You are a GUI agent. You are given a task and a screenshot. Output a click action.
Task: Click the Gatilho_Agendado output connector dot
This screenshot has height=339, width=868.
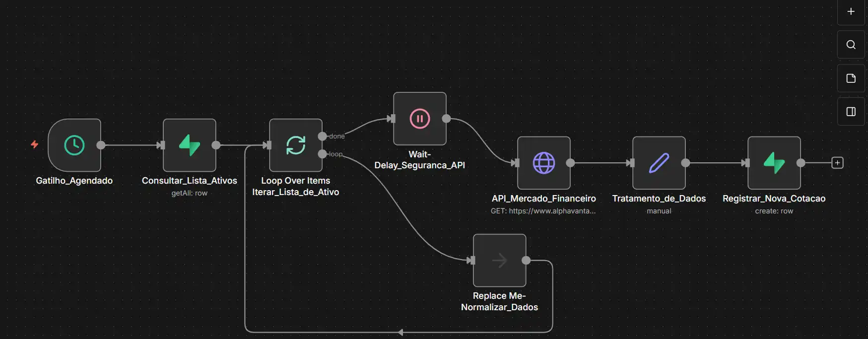[x=101, y=145]
